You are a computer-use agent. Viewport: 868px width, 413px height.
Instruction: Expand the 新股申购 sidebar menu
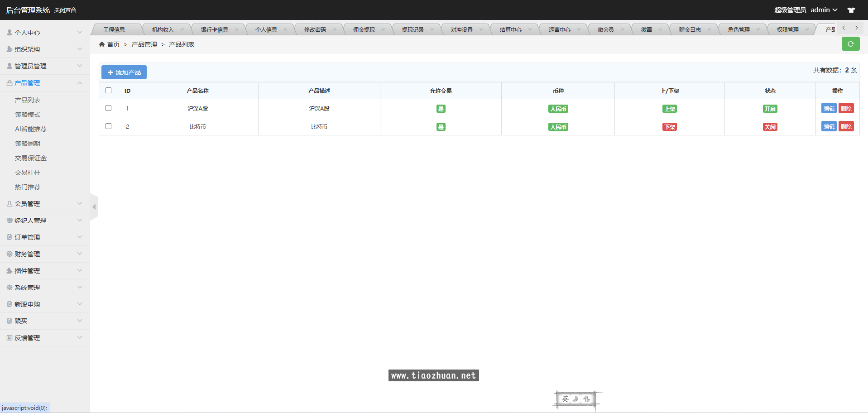click(45, 304)
